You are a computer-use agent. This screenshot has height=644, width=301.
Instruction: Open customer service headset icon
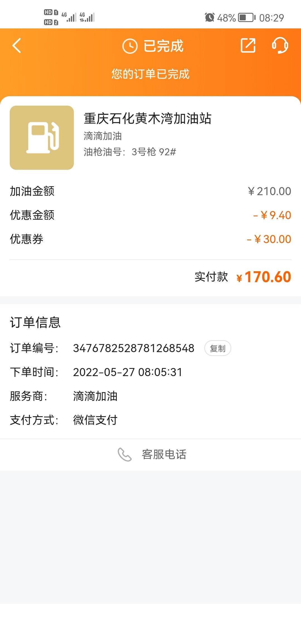[280, 45]
